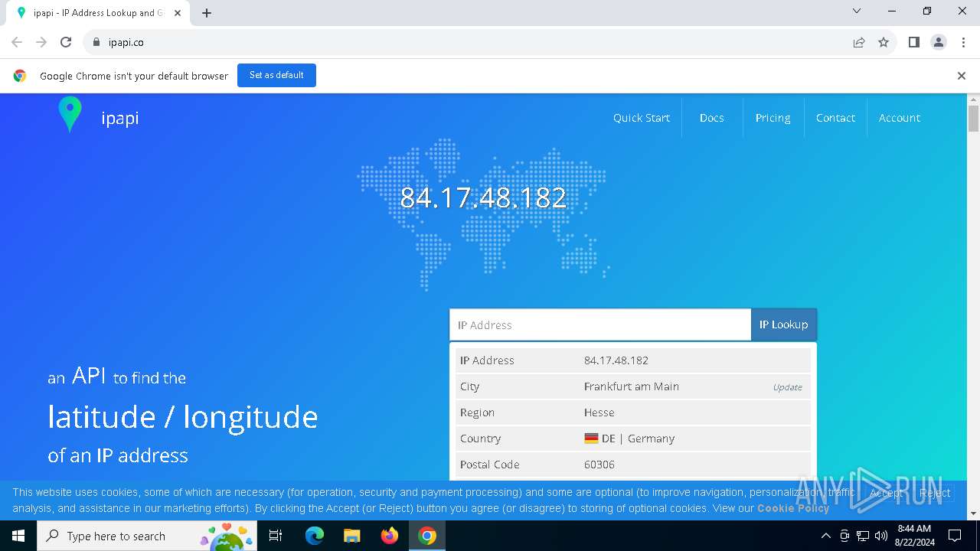Image resolution: width=980 pixels, height=551 pixels.
Task: Focus the IP Address input field
Action: tap(600, 324)
